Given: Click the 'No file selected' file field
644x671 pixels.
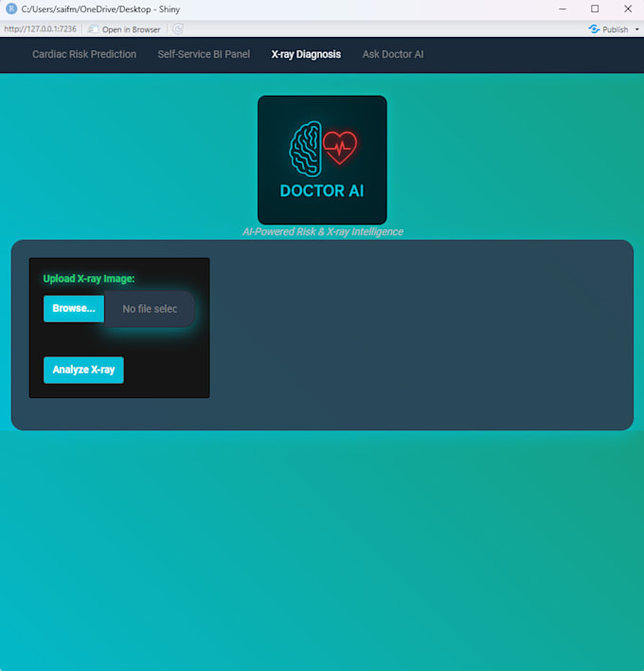Looking at the screenshot, I should (150, 309).
